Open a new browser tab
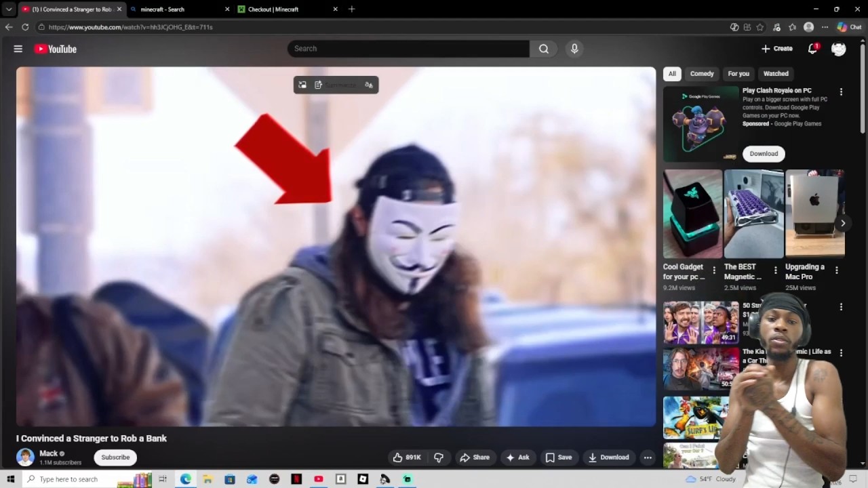The image size is (868, 488). (351, 9)
